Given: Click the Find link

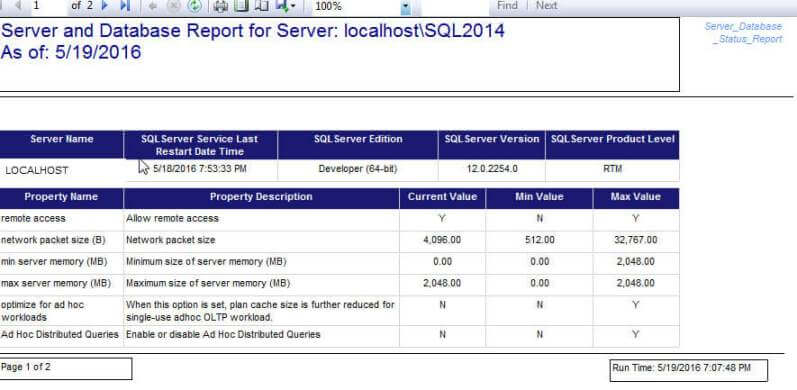Looking at the screenshot, I should pos(507,6).
